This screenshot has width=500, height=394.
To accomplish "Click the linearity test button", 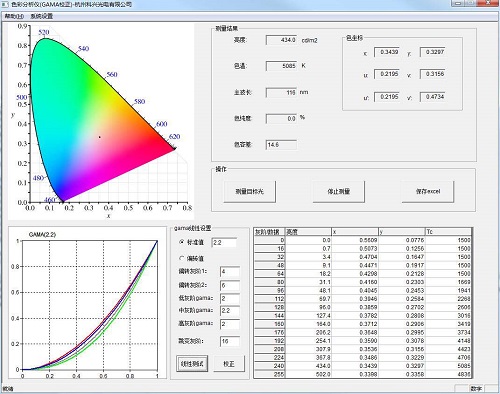I will click(x=192, y=364).
